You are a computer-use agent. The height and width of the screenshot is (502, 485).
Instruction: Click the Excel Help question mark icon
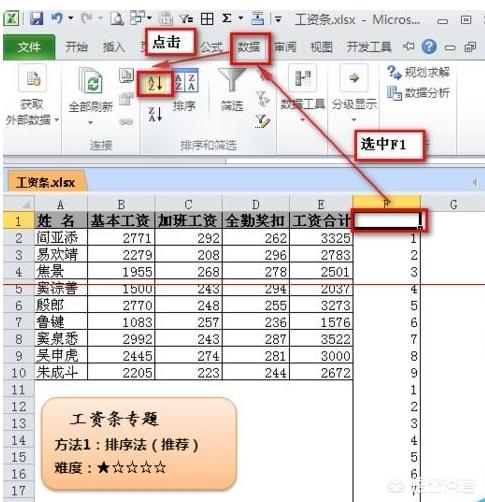coord(429,47)
